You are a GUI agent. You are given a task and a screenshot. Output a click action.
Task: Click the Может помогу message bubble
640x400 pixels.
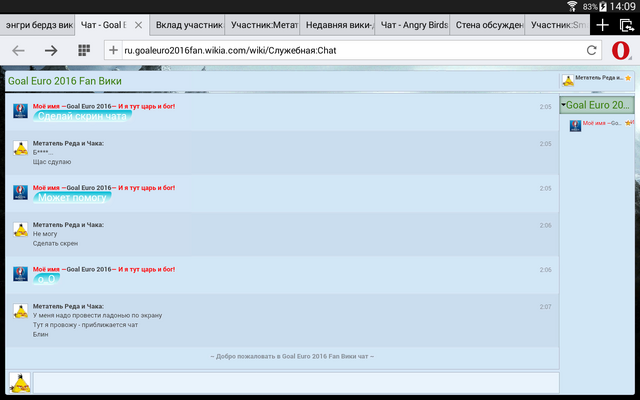click(x=72, y=198)
